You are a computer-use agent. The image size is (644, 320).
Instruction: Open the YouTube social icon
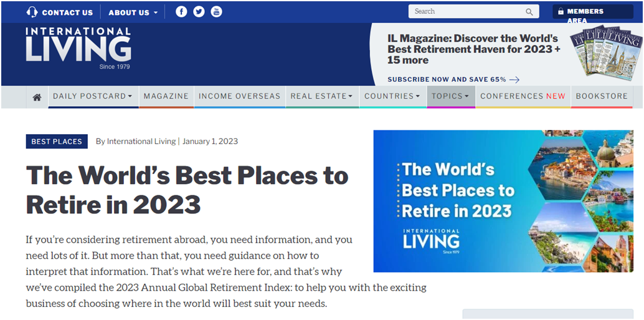(217, 11)
